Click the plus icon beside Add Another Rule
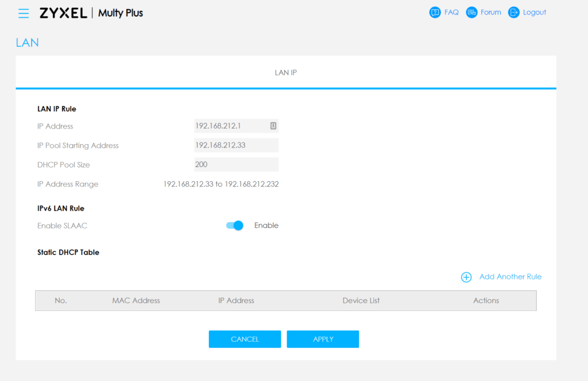This screenshot has width=588, height=381. (466, 277)
